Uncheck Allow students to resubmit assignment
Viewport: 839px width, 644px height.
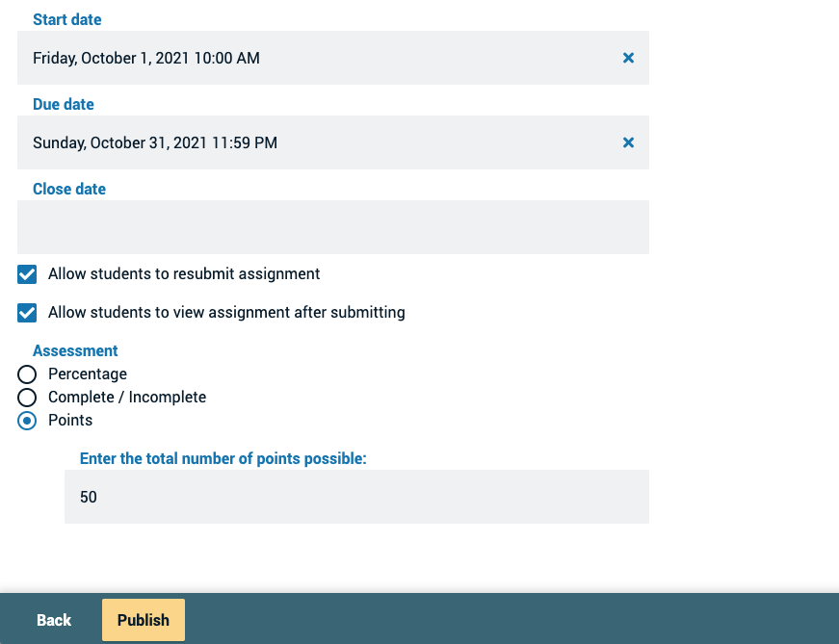click(x=27, y=274)
